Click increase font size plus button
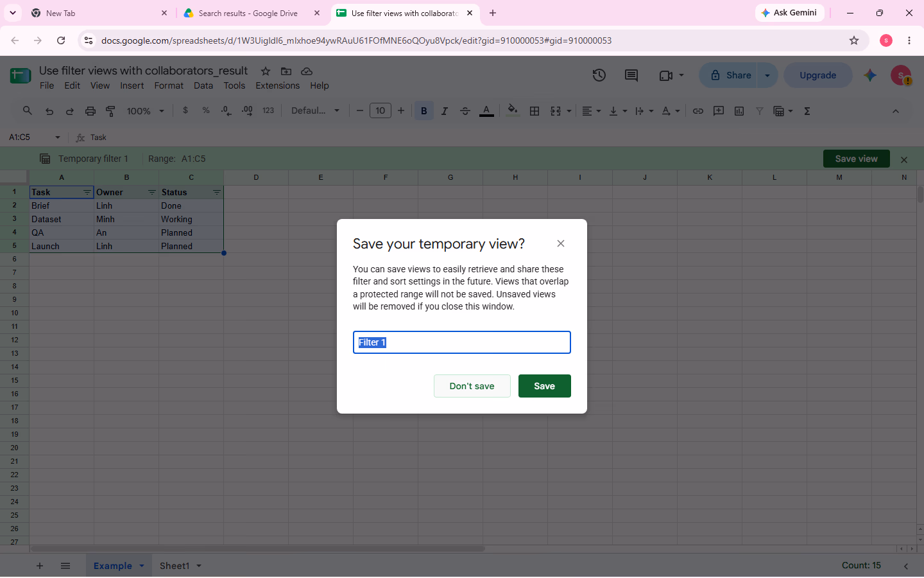The image size is (924, 578). 401,111
